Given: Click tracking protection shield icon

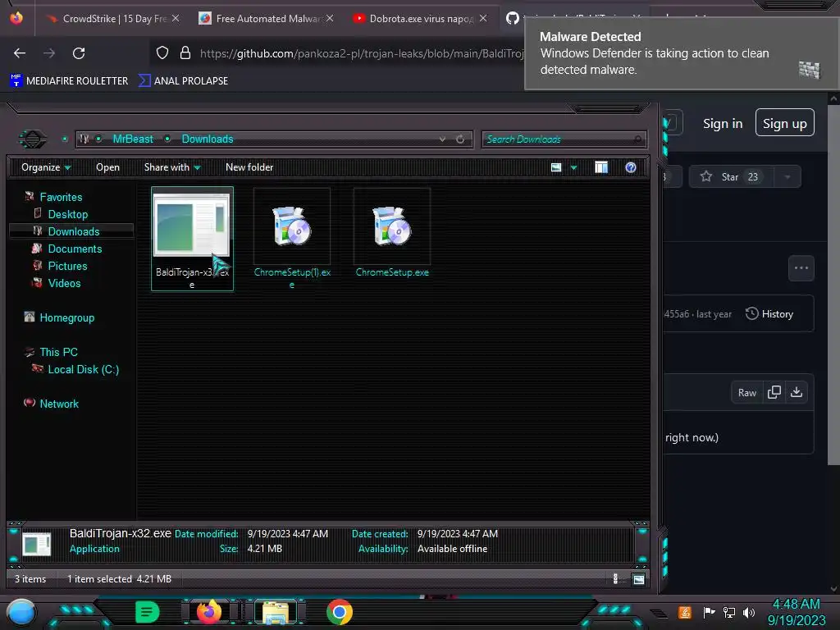Looking at the screenshot, I should pyautogui.click(x=162, y=52).
